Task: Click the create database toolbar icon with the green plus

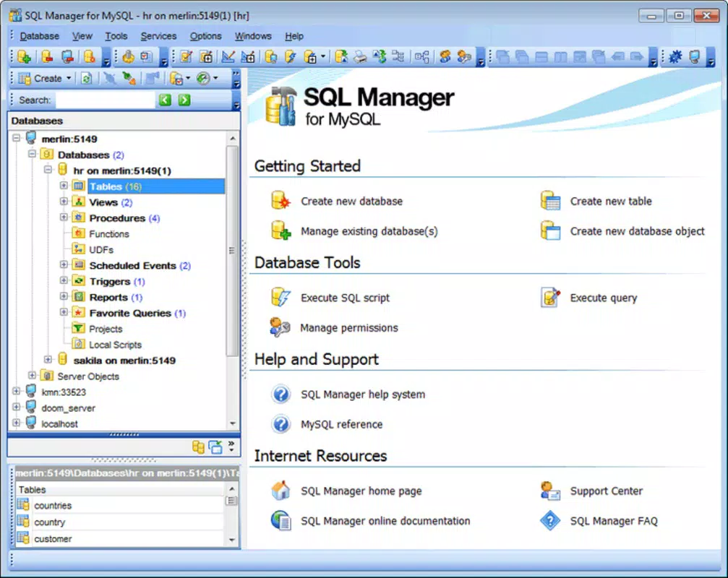Action: click(x=24, y=56)
